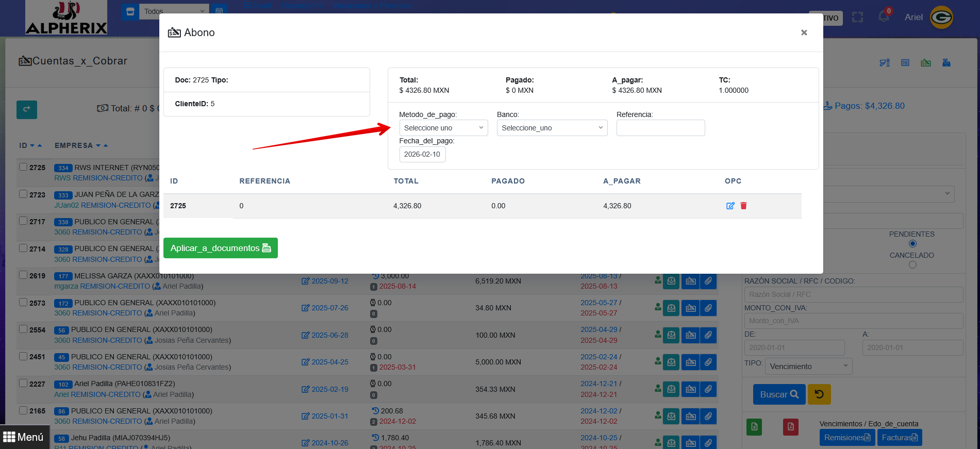
Task: Click the yellow reset search button
Action: point(819,394)
